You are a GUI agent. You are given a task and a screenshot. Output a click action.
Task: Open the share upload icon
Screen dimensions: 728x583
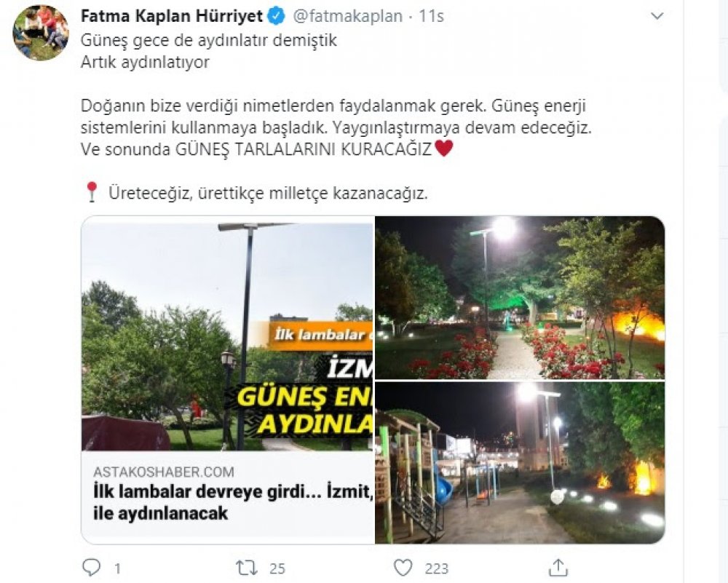click(558, 567)
